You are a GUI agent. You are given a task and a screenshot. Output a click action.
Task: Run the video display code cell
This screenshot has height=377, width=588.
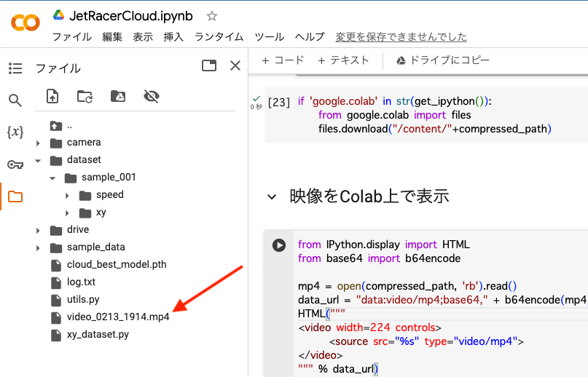[279, 245]
